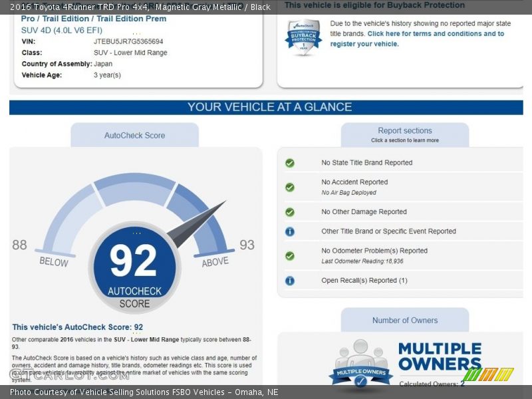Open the Number of Owners tab
Screen dimensions: 532x399
click(x=404, y=320)
